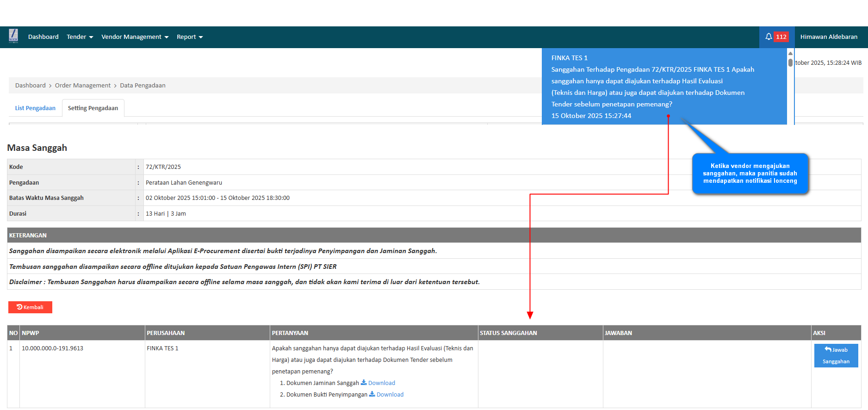Screen dimensions: 868x410
Task: Click Order Management in breadcrumb
Action: (x=83, y=86)
